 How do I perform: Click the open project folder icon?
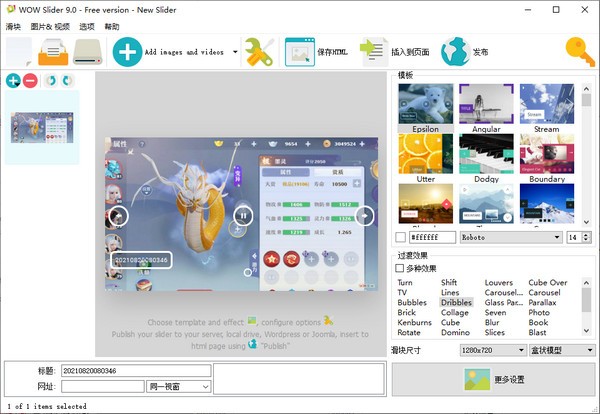[x=51, y=52]
